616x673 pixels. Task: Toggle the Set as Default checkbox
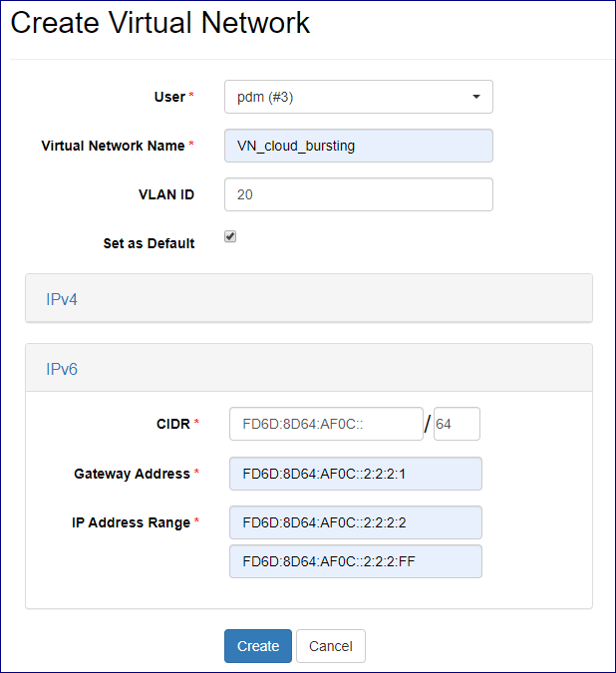pos(230,237)
